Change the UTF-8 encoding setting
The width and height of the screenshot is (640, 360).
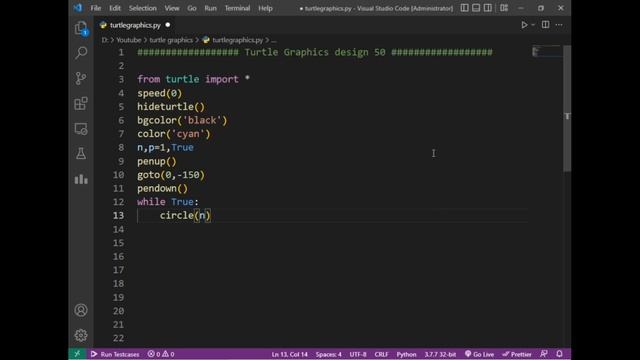tap(358, 354)
